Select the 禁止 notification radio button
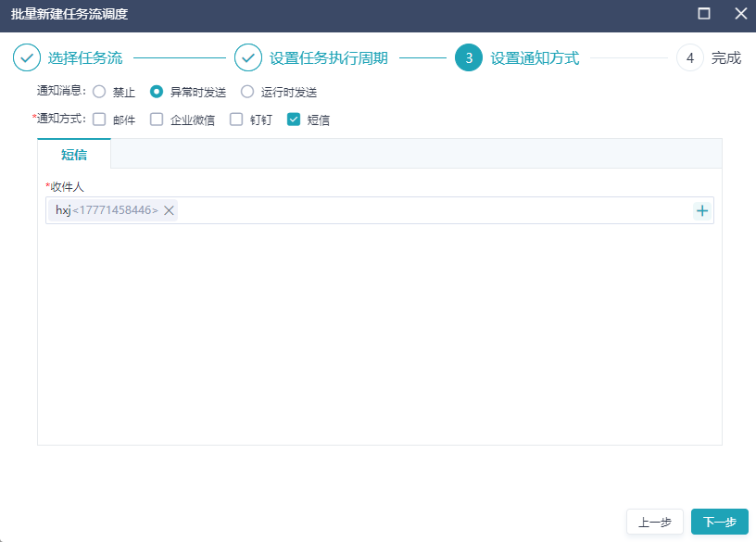This screenshot has height=542, width=756. (99, 91)
